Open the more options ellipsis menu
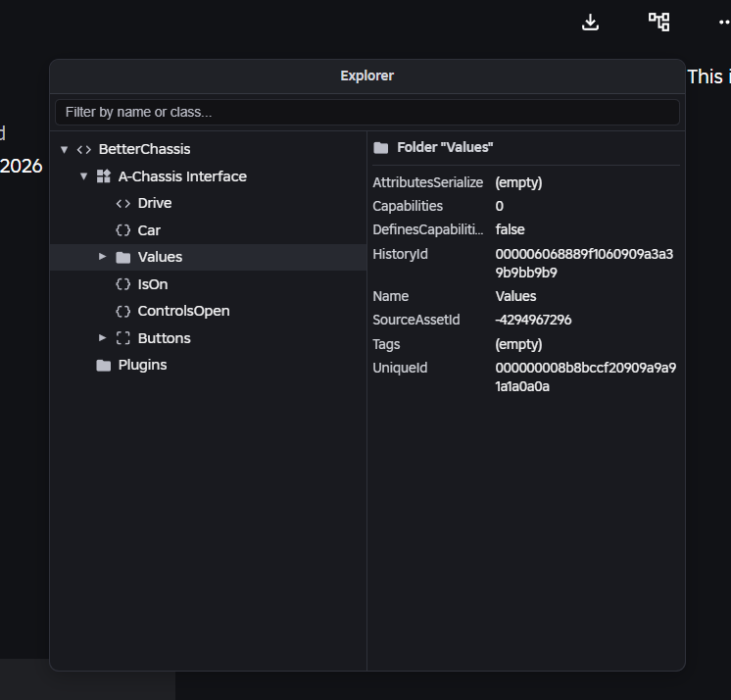The image size is (731, 700). coord(723,22)
